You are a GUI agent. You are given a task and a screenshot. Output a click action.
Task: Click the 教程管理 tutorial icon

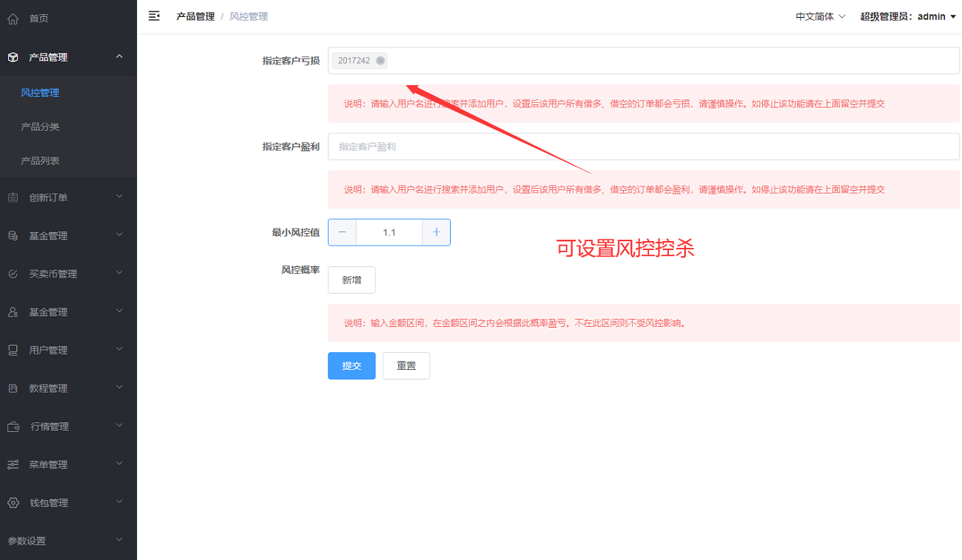click(12, 388)
